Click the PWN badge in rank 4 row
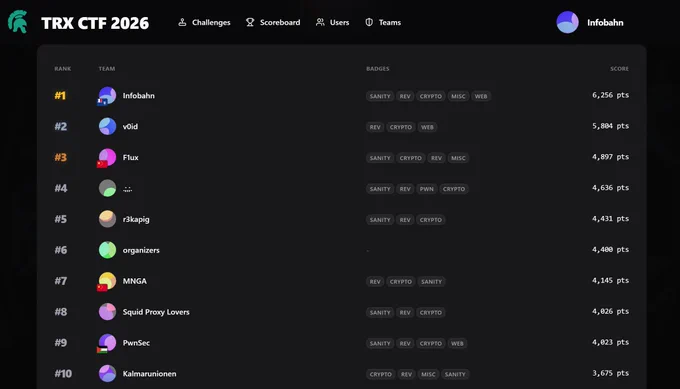680x389 pixels. (x=426, y=189)
